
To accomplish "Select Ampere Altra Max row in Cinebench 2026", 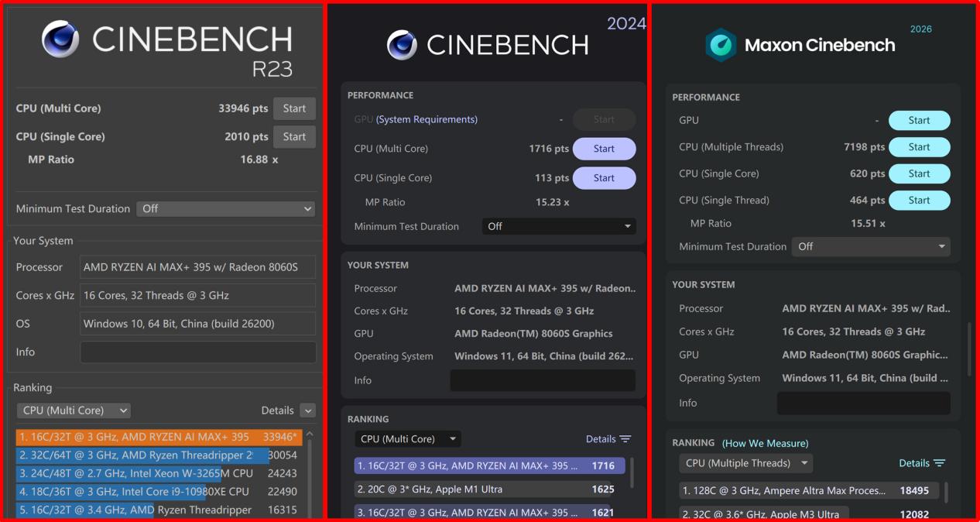I will [x=810, y=490].
